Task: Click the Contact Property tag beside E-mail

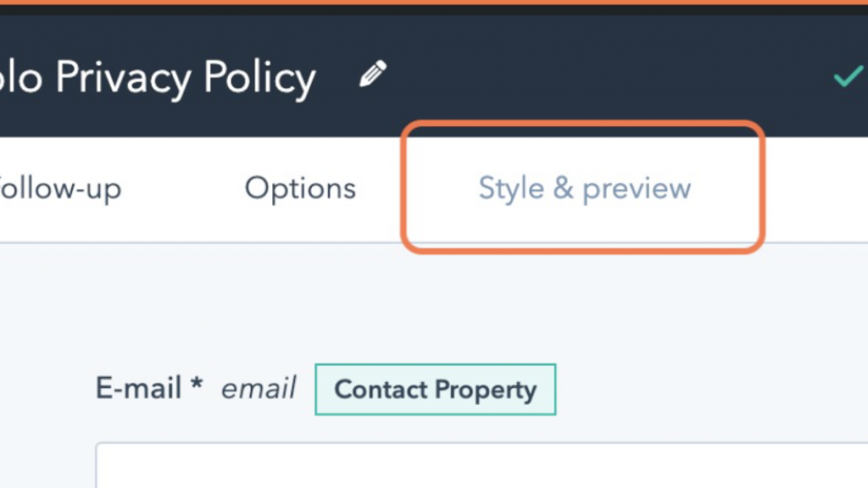Action: 435,389
